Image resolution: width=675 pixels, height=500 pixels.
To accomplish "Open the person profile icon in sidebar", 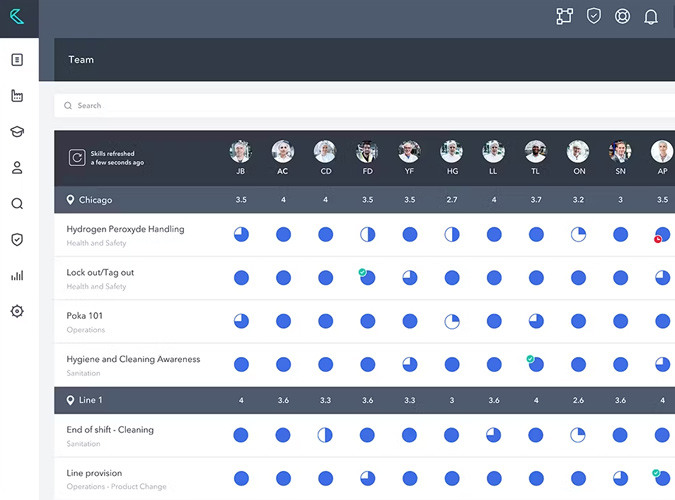I will 17,168.
